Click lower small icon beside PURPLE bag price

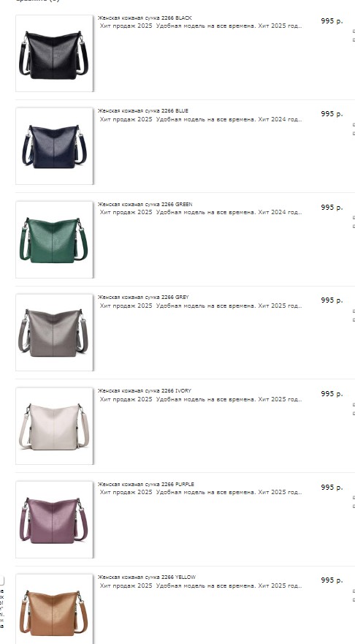tap(354, 507)
